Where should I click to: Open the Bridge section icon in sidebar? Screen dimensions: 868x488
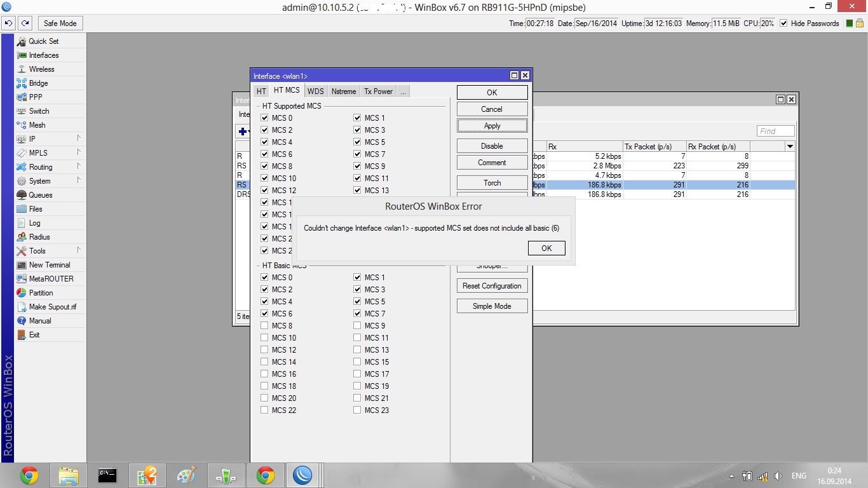click(x=22, y=83)
